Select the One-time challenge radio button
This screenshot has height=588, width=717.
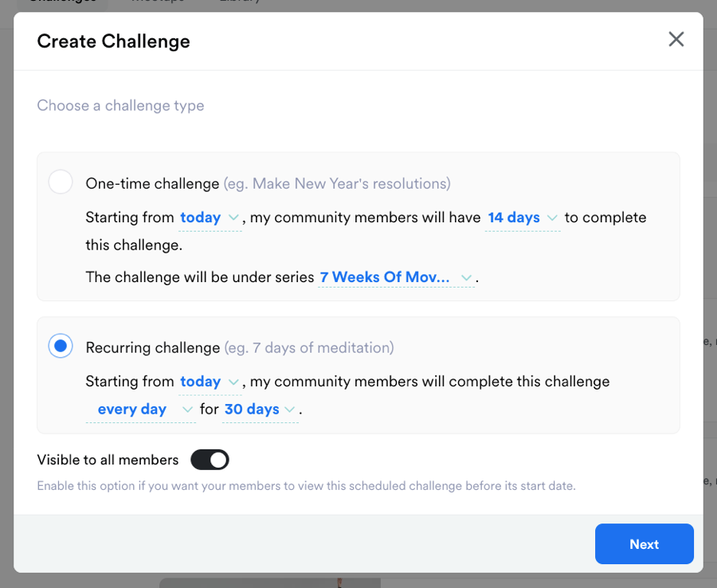tap(61, 182)
